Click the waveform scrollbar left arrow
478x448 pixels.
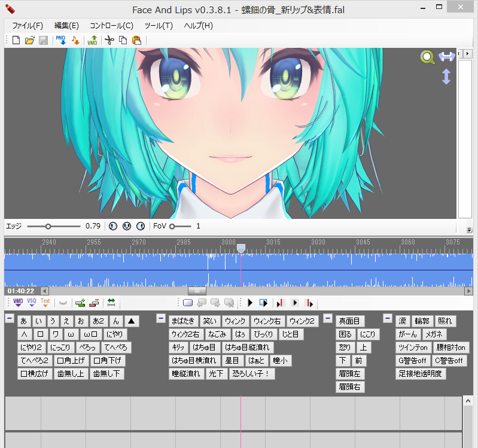point(44,291)
